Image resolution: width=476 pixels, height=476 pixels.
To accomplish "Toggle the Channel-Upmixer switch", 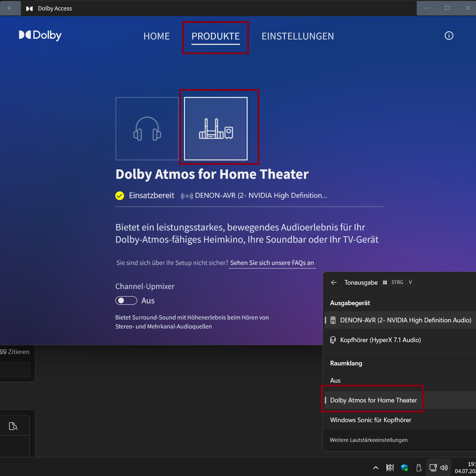I will coord(126,300).
